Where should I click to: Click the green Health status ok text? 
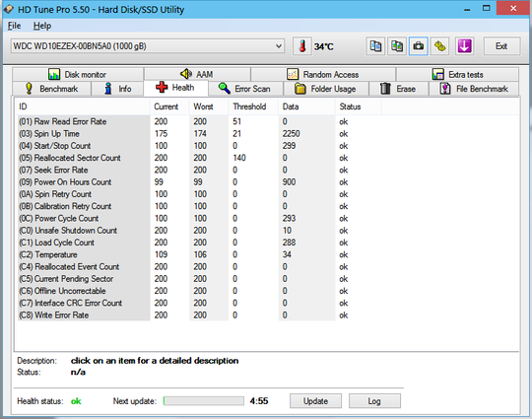coord(76,401)
